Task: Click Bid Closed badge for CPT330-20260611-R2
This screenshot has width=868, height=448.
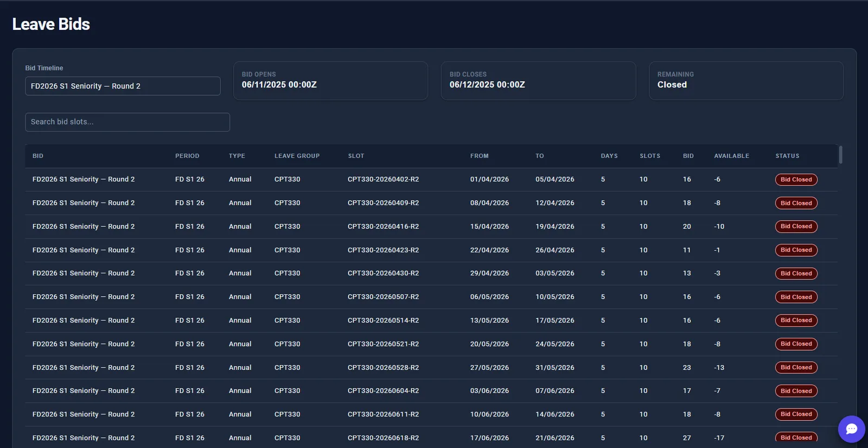Action: pos(796,414)
